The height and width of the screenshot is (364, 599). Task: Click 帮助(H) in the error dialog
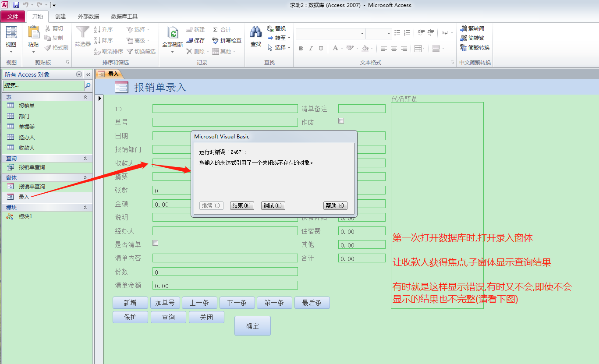tap(336, 205)
